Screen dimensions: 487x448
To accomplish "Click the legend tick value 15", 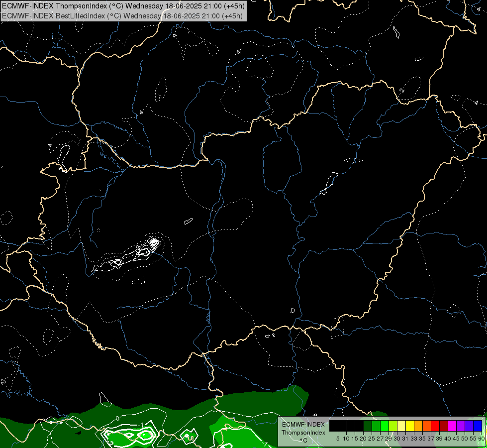I will point(355,439).
